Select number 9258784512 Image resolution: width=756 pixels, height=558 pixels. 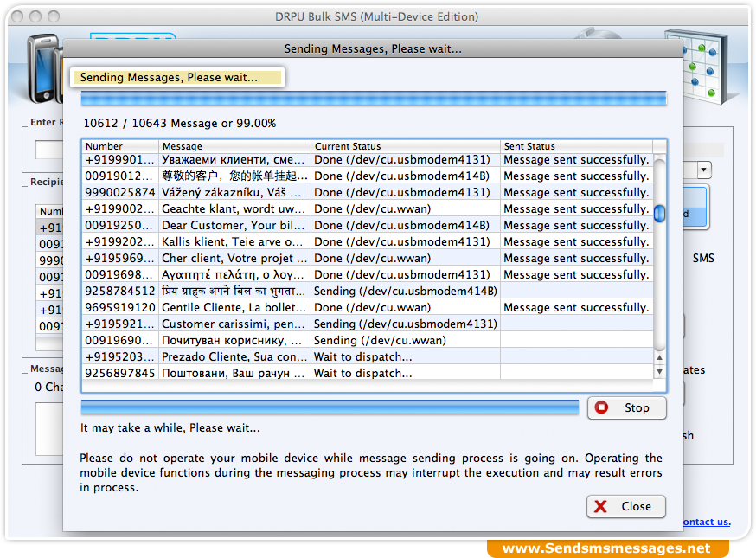(x=120, y=291)
